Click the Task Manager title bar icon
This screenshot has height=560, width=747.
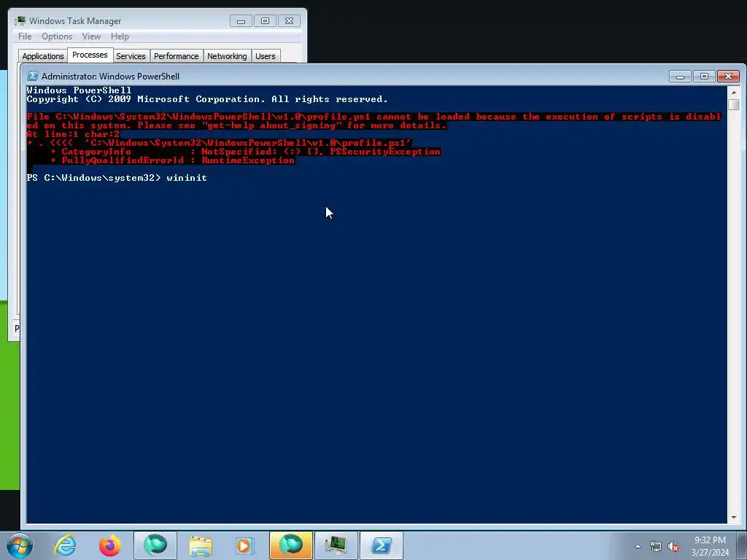click(x=20, y=21)
